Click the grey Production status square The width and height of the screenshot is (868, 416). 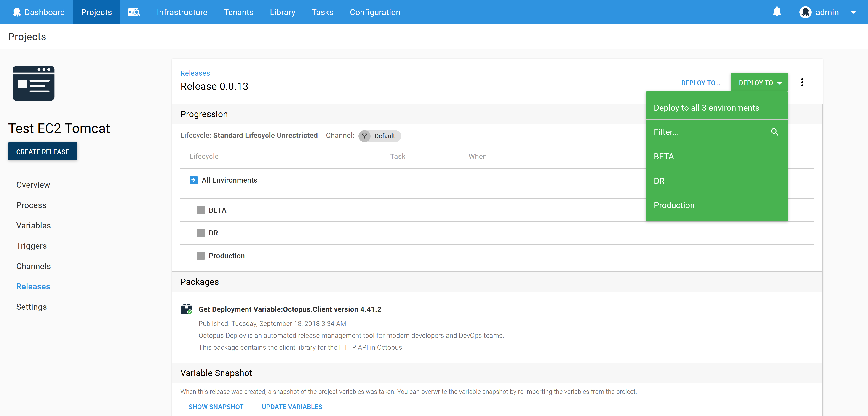tap(200, 256)
